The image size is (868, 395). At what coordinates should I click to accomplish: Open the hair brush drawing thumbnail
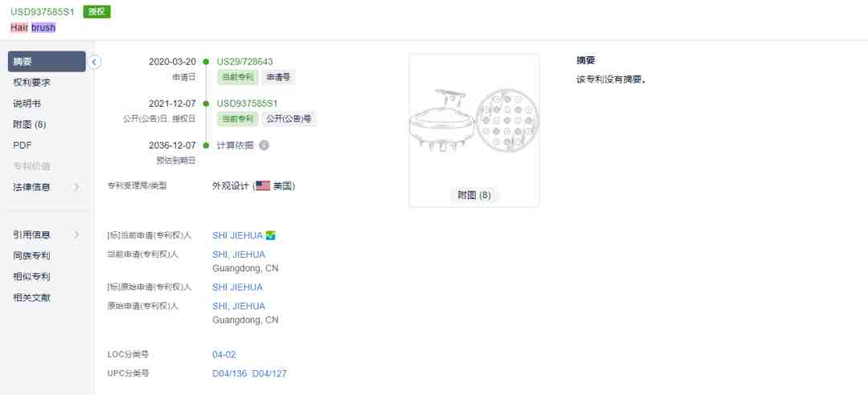pyautogui.click(x=474, y=120)
